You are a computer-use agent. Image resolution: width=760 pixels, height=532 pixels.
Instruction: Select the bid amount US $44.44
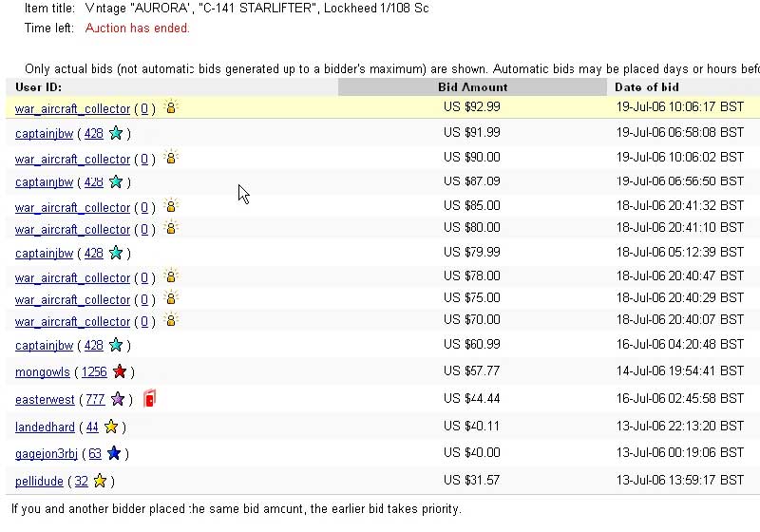471,399
